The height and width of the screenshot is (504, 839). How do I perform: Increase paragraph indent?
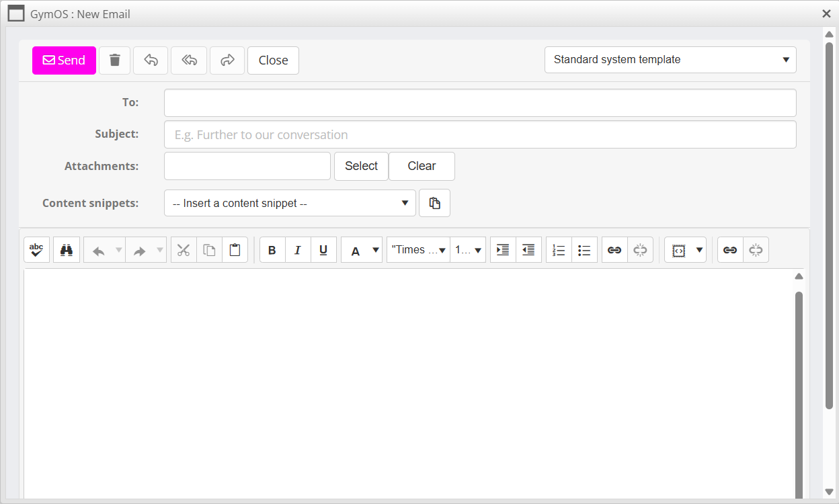coord(503,250)
